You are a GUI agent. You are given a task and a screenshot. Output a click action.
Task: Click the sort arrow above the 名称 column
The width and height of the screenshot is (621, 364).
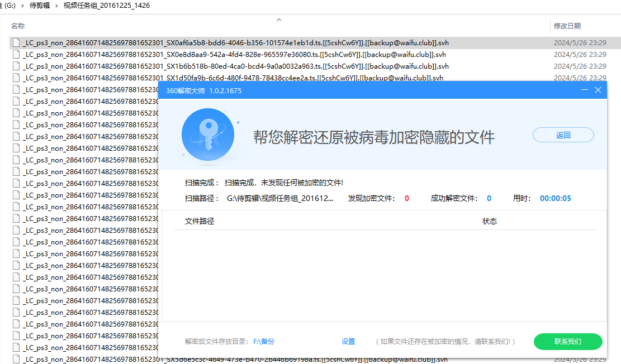click(x=279, y=20)
